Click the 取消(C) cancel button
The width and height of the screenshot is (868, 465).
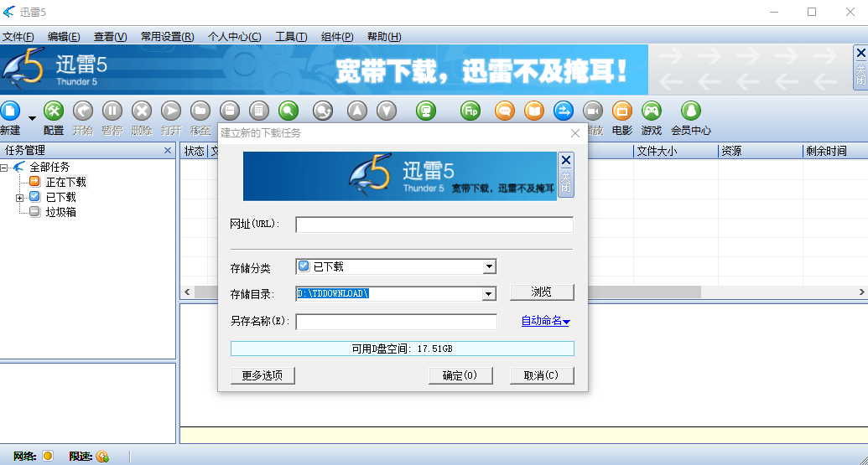click(542, 375)
